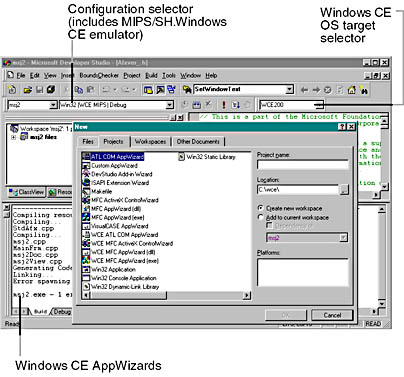Open the File menu

click(21, 76)
